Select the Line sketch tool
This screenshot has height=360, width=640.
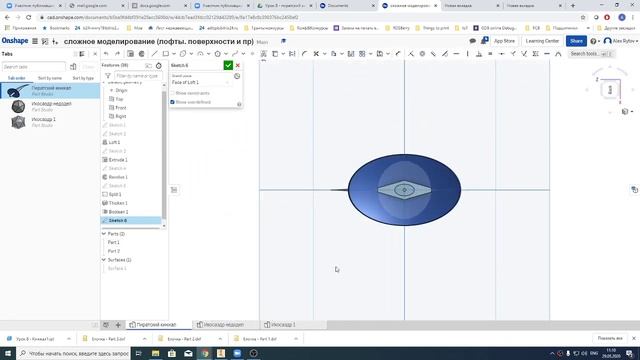(154, 54)
